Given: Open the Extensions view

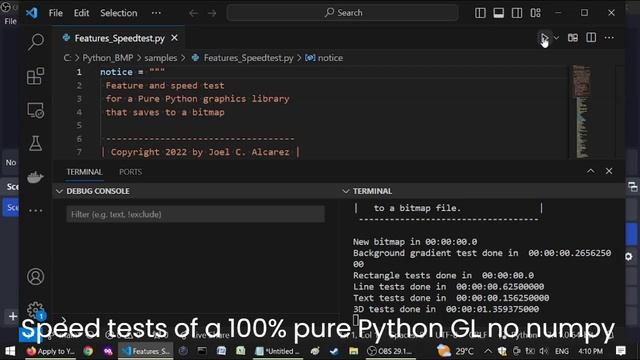Looking at the screenshot, I should coord(36,76).
